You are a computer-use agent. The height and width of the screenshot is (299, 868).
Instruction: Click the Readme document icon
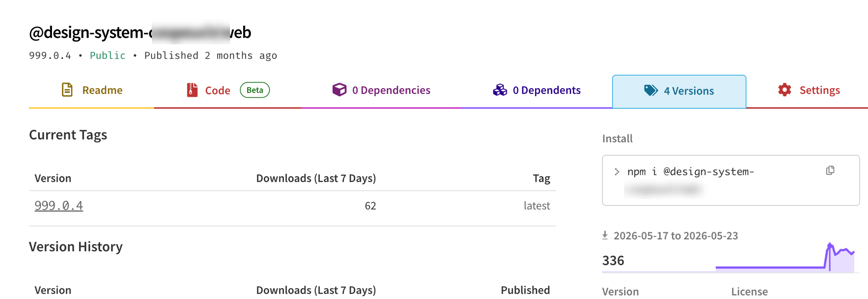click(x=67, y=90)
